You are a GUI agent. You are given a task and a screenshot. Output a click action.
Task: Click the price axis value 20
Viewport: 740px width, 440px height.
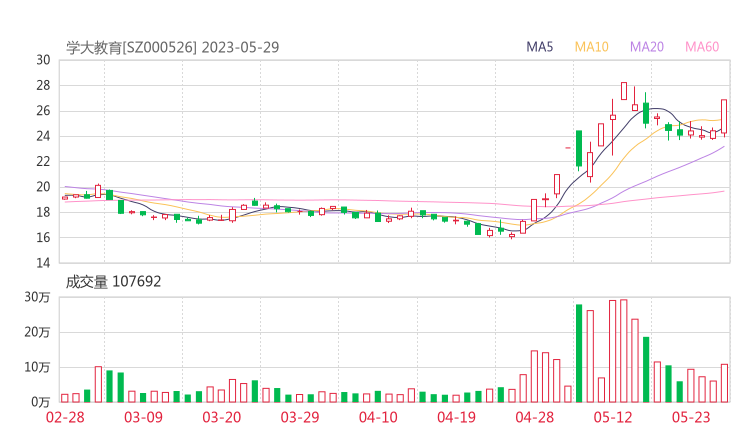pyautogui.click(x=43, y=187)
